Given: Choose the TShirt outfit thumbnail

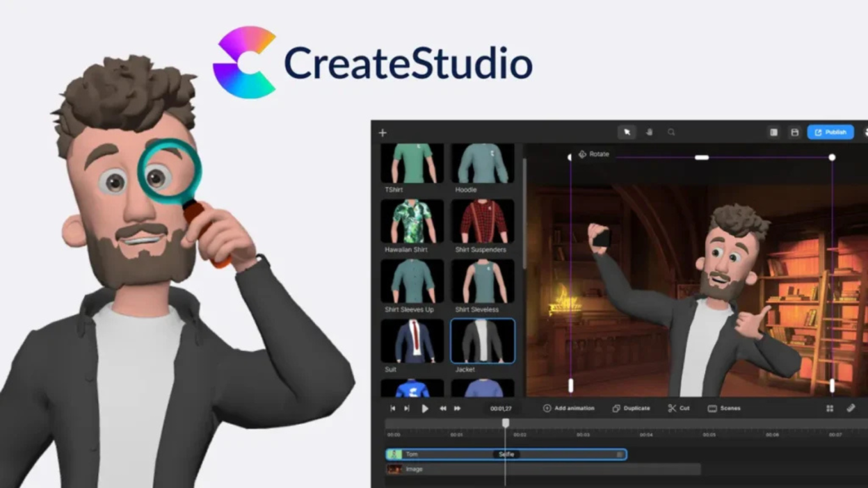Looking at the screenshot, I should (412, 163).
